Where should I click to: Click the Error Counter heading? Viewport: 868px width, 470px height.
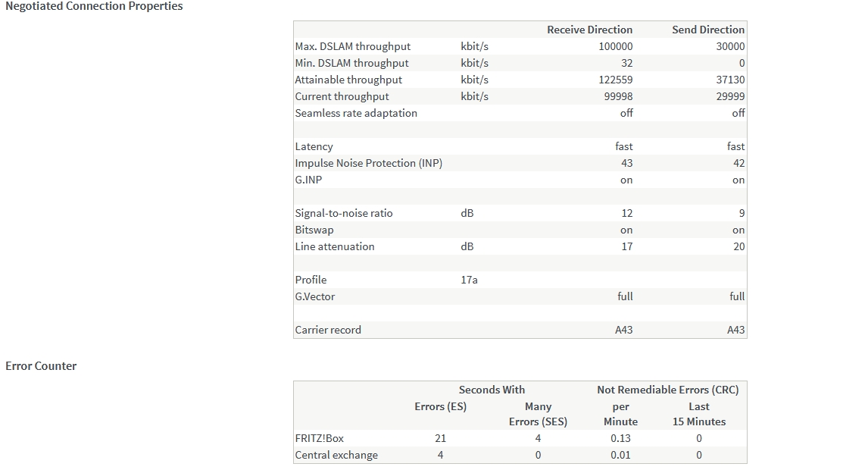coord(41,366)
